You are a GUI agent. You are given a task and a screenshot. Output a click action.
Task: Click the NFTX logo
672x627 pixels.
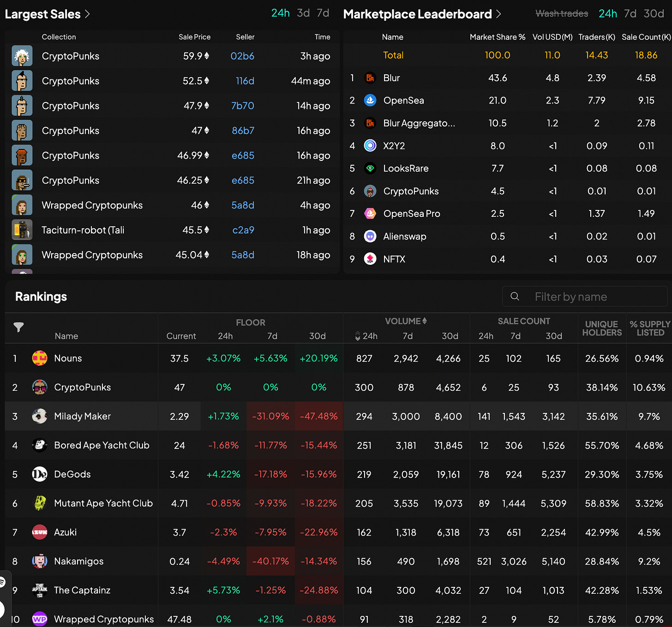pyautogui.click(x=370, y=259)
